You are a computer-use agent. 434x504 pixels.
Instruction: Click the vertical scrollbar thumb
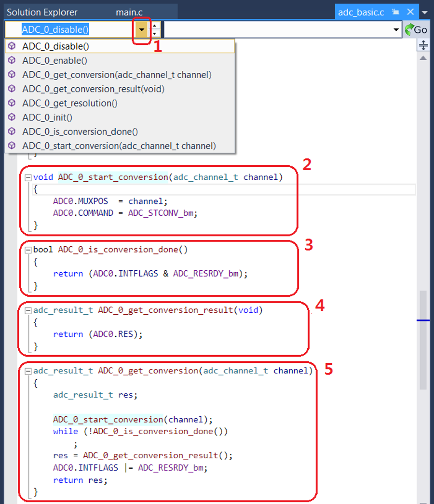pyautogui.click(x=423, y=340)
